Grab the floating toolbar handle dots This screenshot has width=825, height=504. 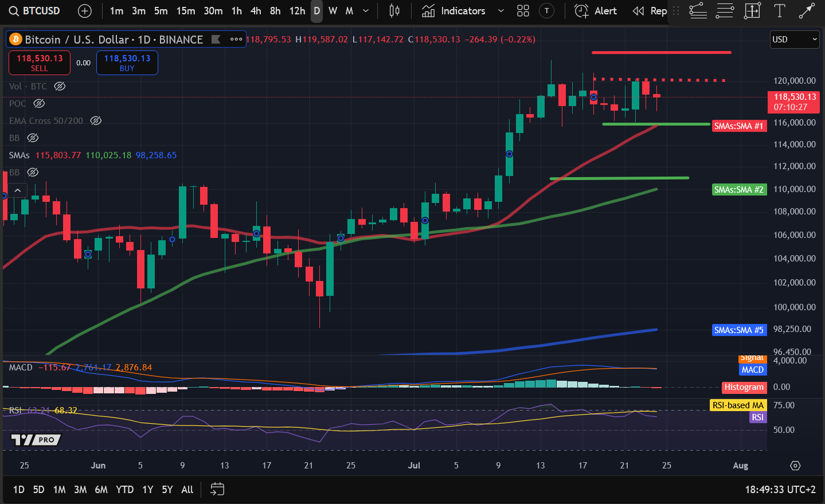point(677,11)
